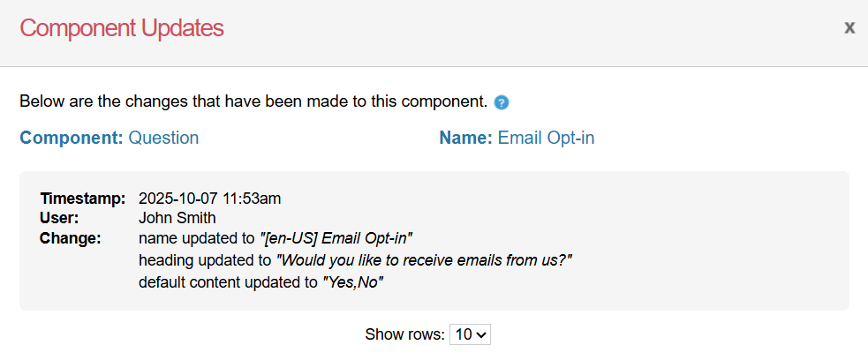Click the "name updated to" text

click(196, 238)
